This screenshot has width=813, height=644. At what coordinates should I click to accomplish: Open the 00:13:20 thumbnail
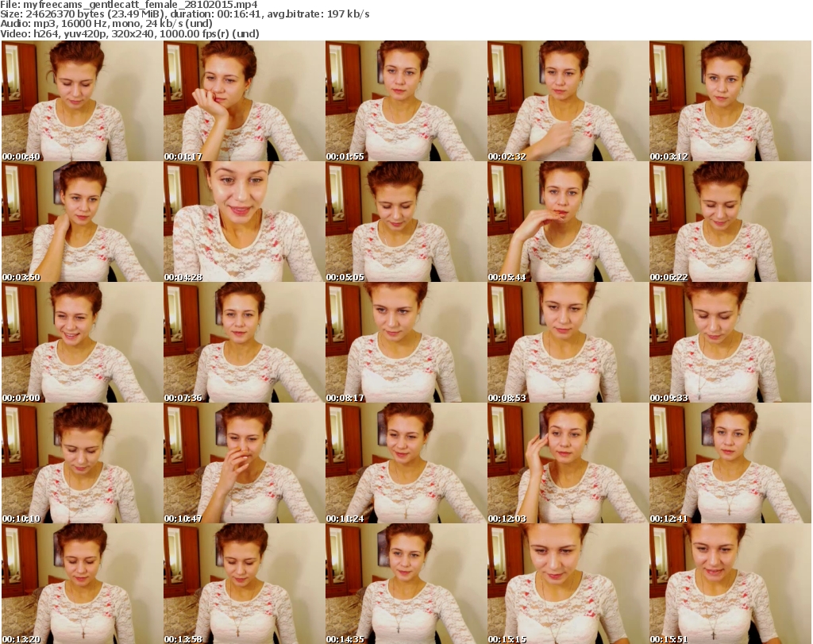(x=82, y=584)
